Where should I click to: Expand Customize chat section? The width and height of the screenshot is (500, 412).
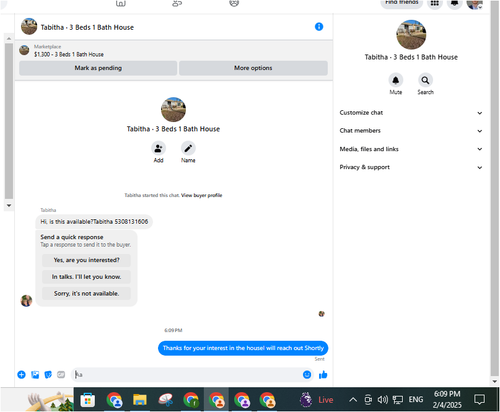[x=411, y=113]
